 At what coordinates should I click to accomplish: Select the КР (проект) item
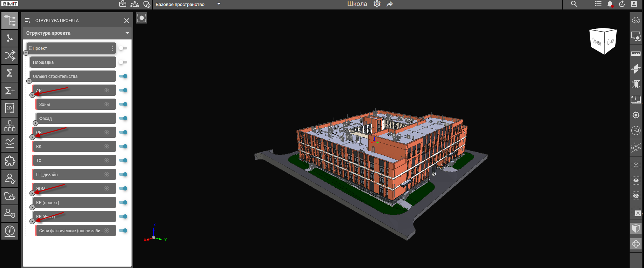(74, 202)
